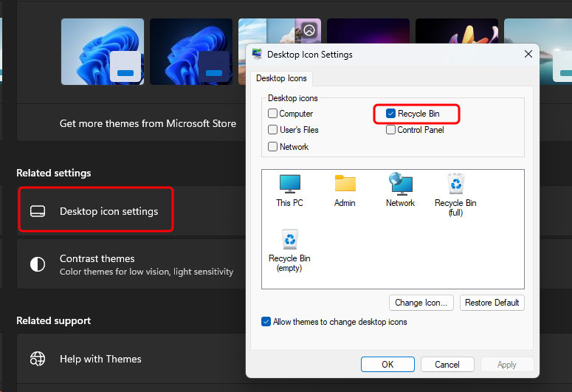Toggle Allow themes to change desktop icons
The width and height of the screenshot is (572, 392).
coord(266,322)
